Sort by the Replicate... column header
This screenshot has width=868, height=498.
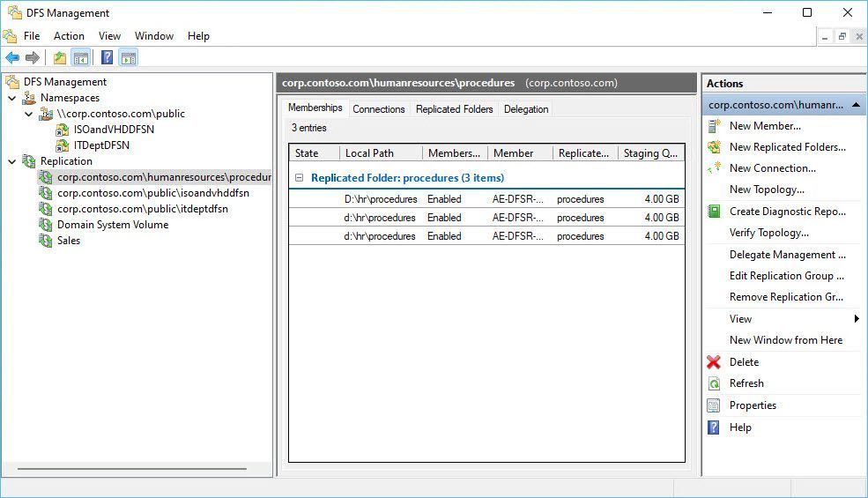pyautogui.click(x=585, y=153)
